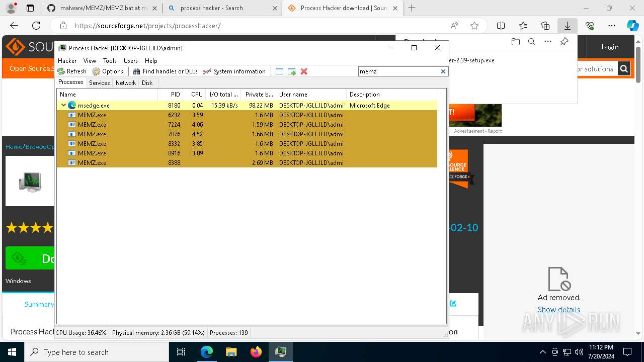Open System information from the toolbar
Screen dimensions: 644x362
tap(234, 71)
